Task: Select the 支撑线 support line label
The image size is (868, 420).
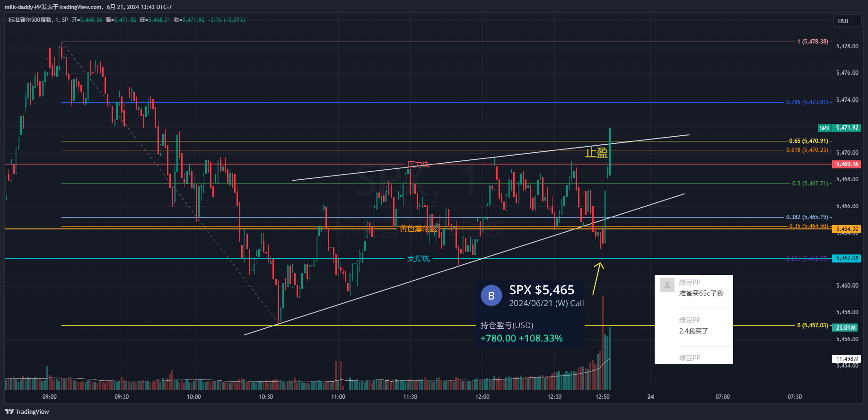Action: (x=419, y=258)
